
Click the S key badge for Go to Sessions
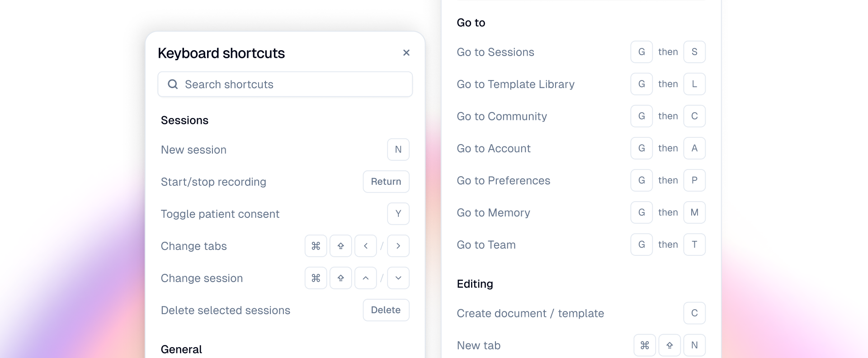(695, 52)
